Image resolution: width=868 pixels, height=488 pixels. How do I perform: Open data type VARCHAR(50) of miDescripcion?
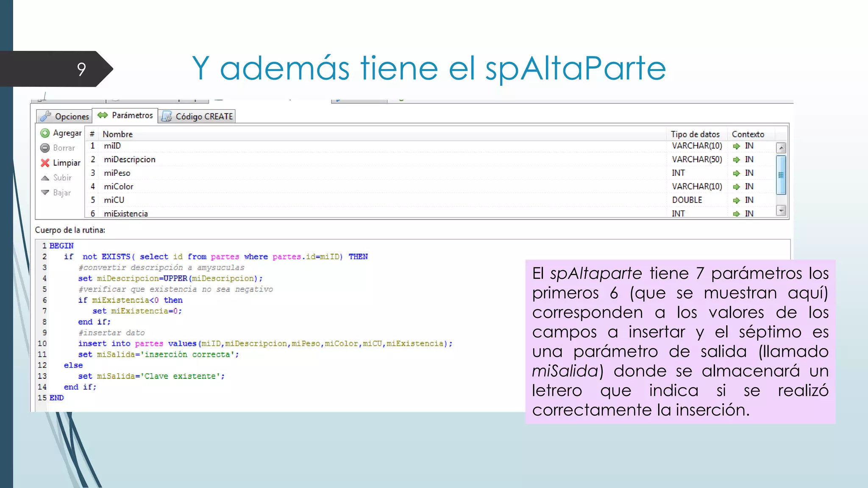[697, 159]
